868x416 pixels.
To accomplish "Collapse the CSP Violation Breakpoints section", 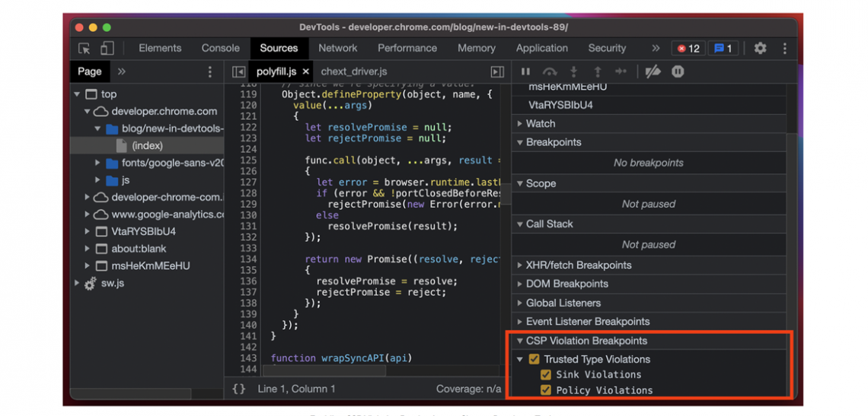I will [x=586, y=341].
